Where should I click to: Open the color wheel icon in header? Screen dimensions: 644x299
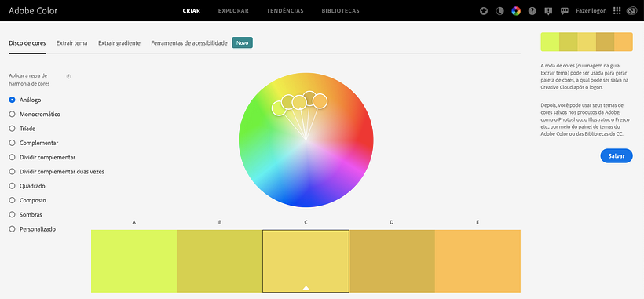516,11
